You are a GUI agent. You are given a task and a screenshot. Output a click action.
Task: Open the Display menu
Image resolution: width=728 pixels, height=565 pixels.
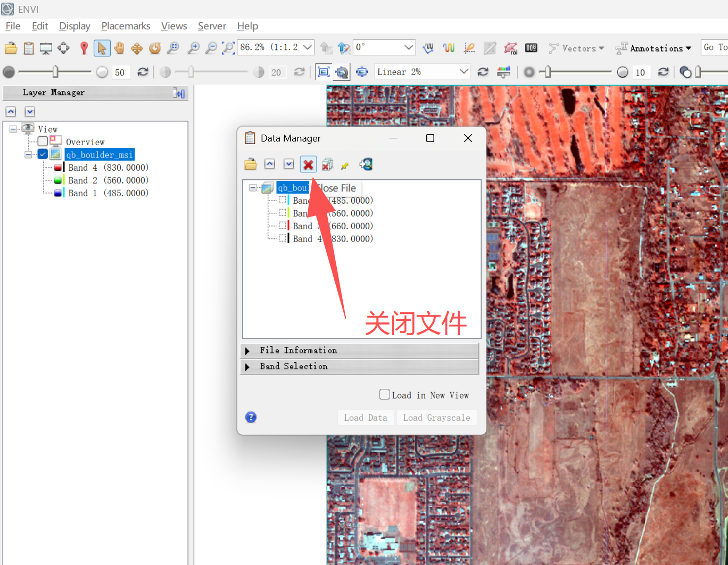click(75, 26)
